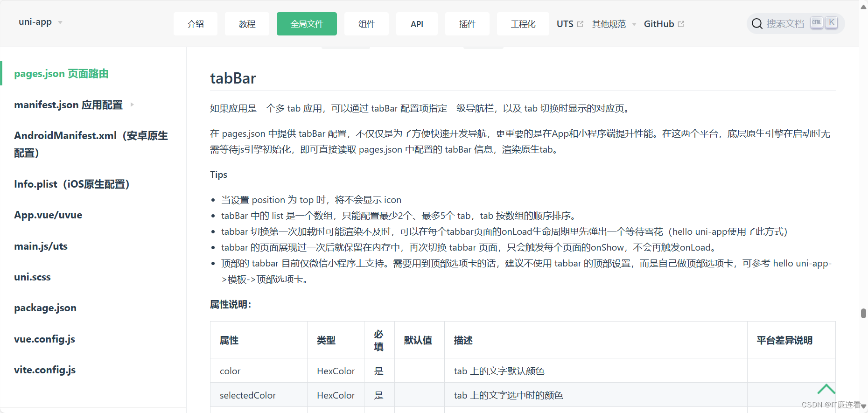Open the 其他规范 dropdown menu

[614, 24]
